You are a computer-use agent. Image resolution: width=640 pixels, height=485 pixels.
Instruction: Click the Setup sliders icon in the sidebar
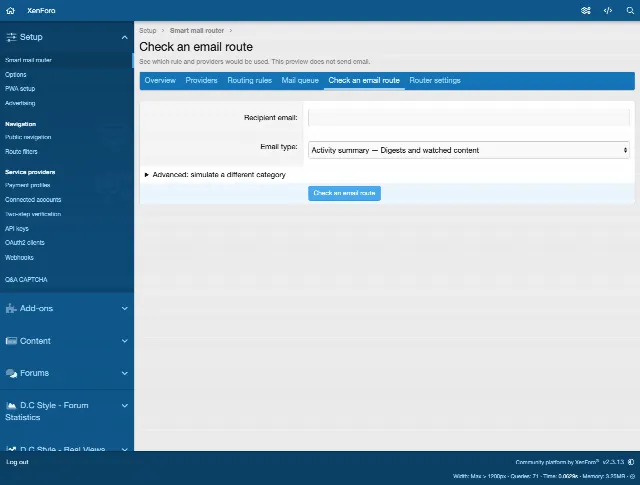click(x=11, y=37)
